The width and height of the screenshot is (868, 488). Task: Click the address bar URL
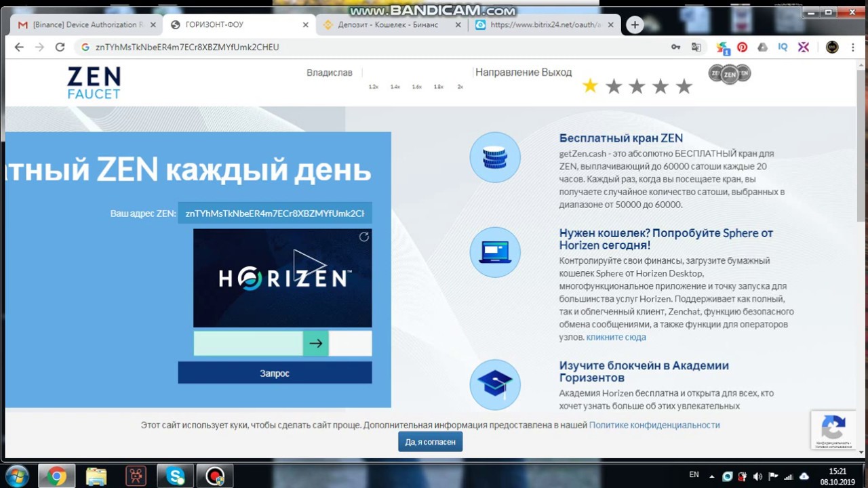click(187, 47)
